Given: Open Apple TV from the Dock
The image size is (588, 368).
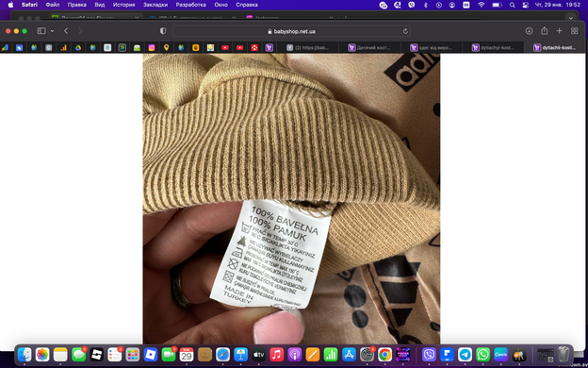Looking at the screenshot, I should click(258, 354).
